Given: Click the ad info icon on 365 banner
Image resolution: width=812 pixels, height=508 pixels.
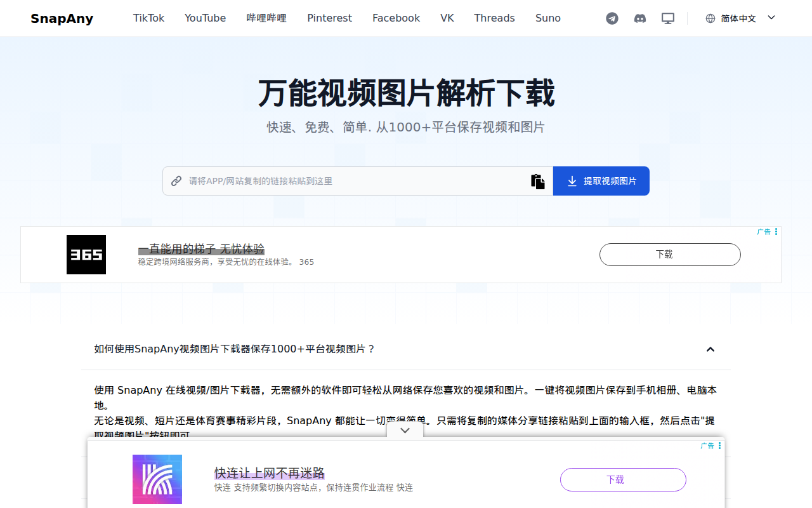Looking at the screenshot, I should pos(776,232).
